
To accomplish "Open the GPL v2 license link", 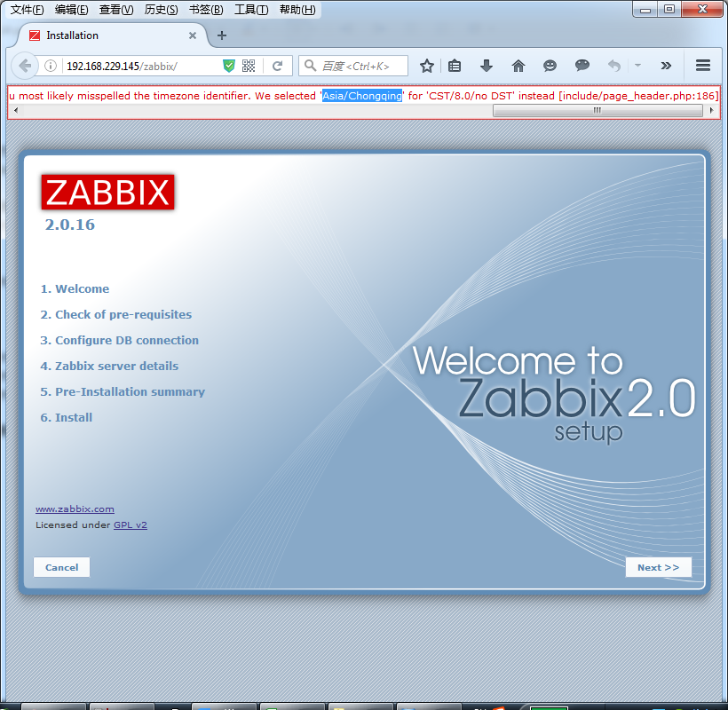I will [131, 525].
